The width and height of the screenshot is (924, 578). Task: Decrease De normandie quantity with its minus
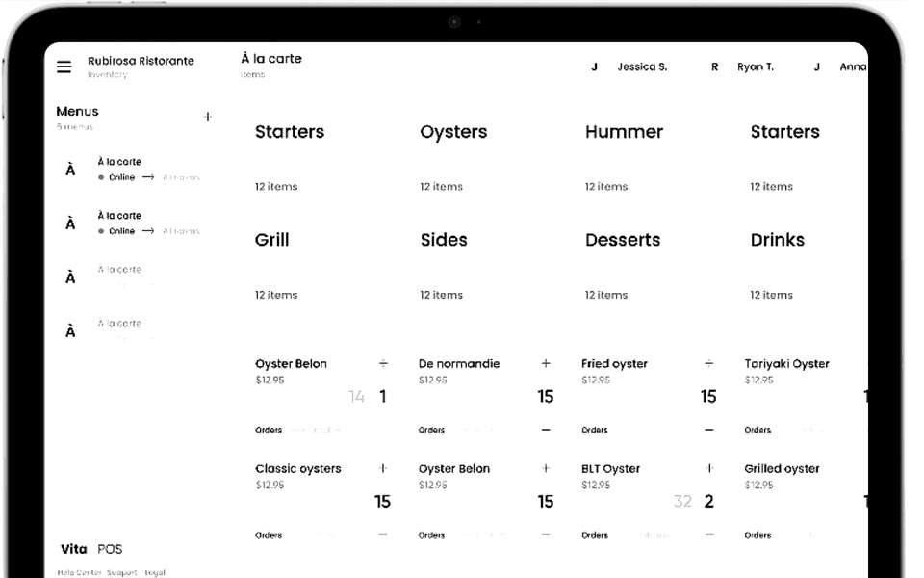tap(546, 430)
